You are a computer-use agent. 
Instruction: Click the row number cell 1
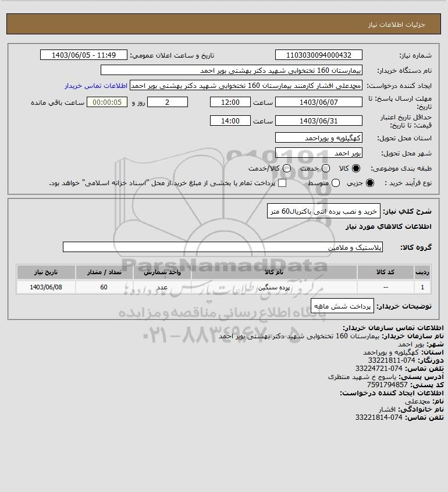pos(422,287)
